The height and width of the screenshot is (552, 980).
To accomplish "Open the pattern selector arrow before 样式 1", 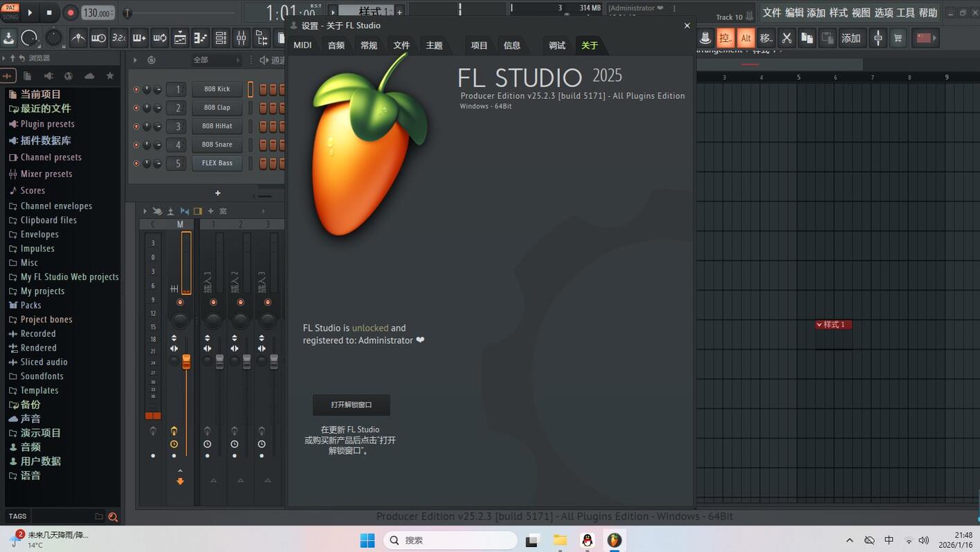I will 333,12.
